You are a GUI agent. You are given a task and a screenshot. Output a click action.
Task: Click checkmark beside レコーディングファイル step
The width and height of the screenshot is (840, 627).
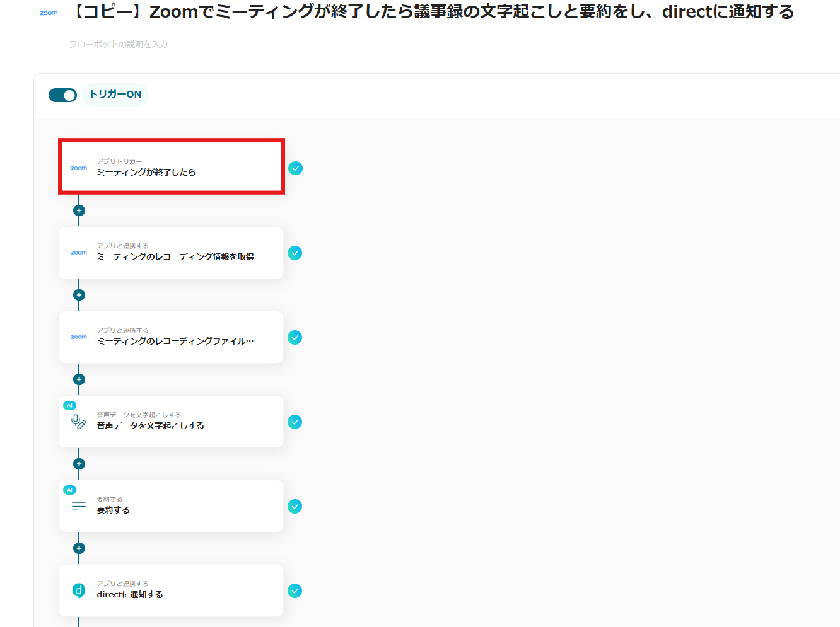[x=295, y=337]
